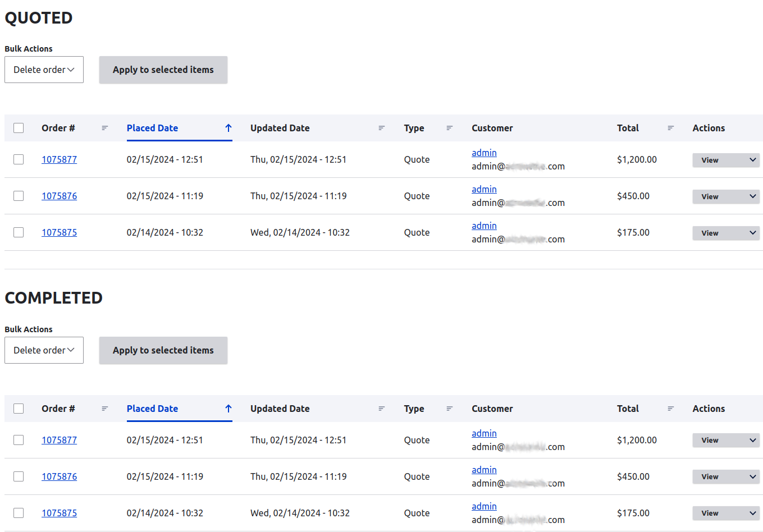Sort Completed table by Type header
Screen dimensions: 763x532
click(414, 409)
